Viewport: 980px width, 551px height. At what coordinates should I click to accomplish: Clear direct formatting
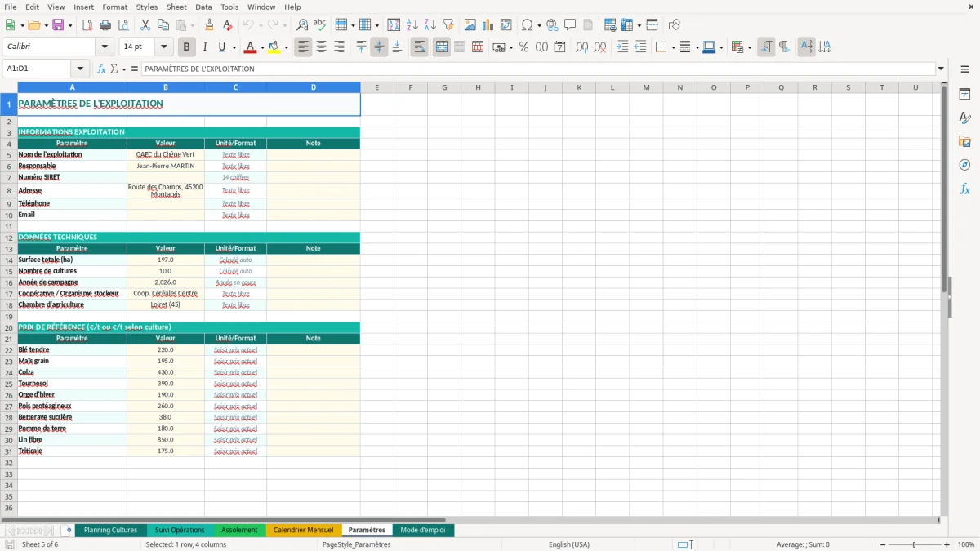228,25
